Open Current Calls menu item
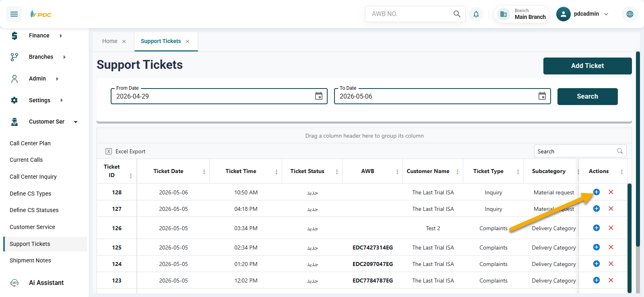Screen dimensions: 644x297 coord(26,160)
